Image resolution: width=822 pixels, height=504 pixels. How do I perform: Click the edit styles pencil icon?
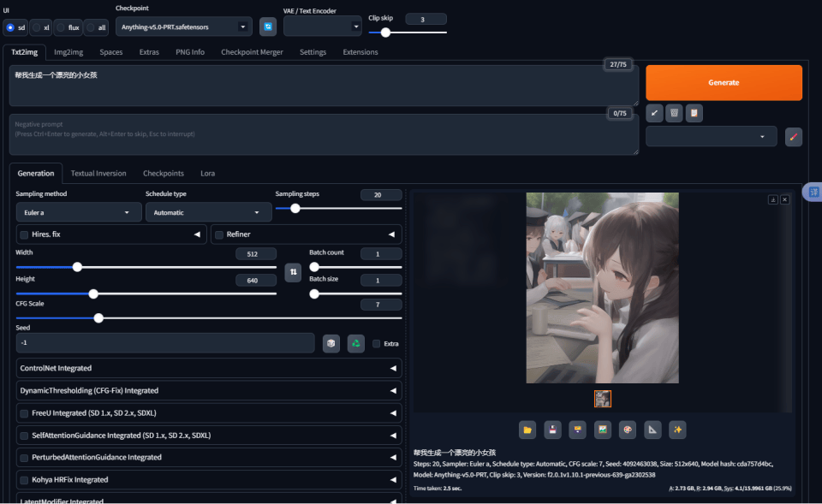point(794,137)
